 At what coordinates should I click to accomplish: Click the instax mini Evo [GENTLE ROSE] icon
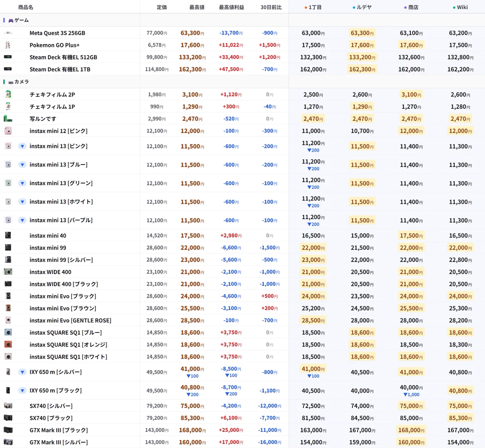coord(8,320)
